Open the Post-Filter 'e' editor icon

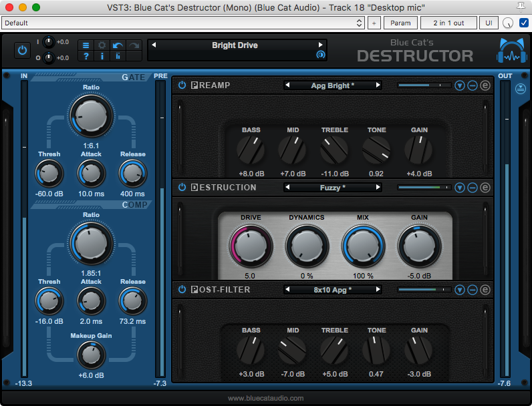tap(485, 290)
